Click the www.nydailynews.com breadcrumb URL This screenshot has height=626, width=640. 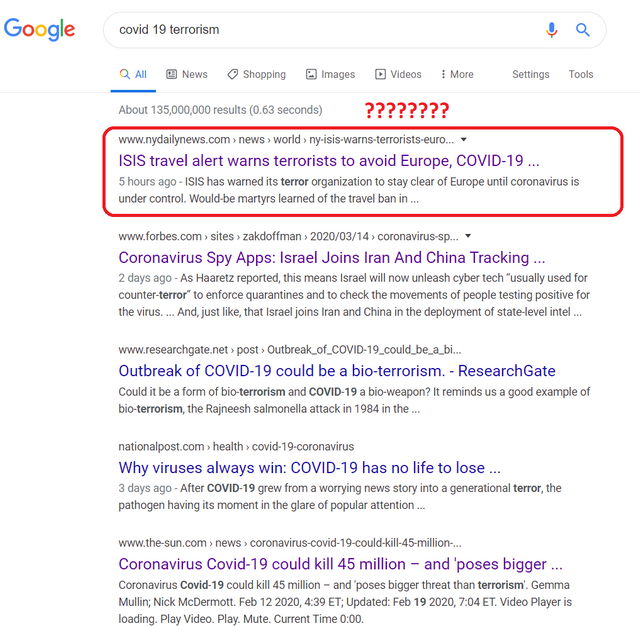pos(286,140)
